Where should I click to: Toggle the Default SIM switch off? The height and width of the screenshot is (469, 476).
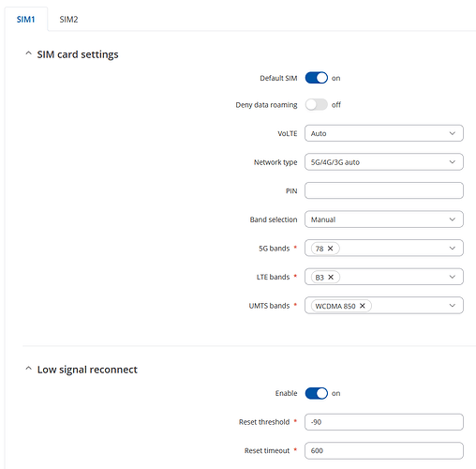tap(317, 78)
